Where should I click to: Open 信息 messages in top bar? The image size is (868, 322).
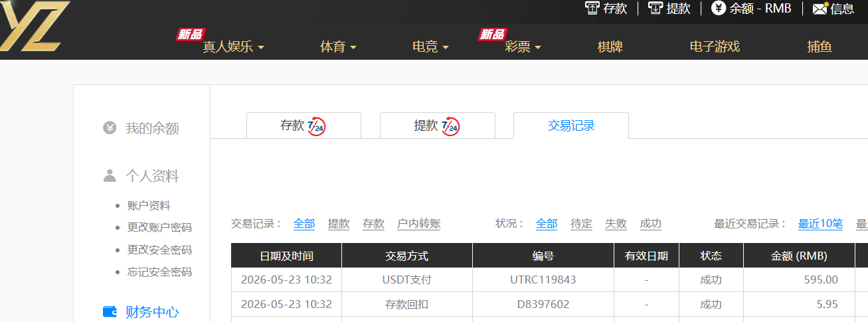[842, 9]
